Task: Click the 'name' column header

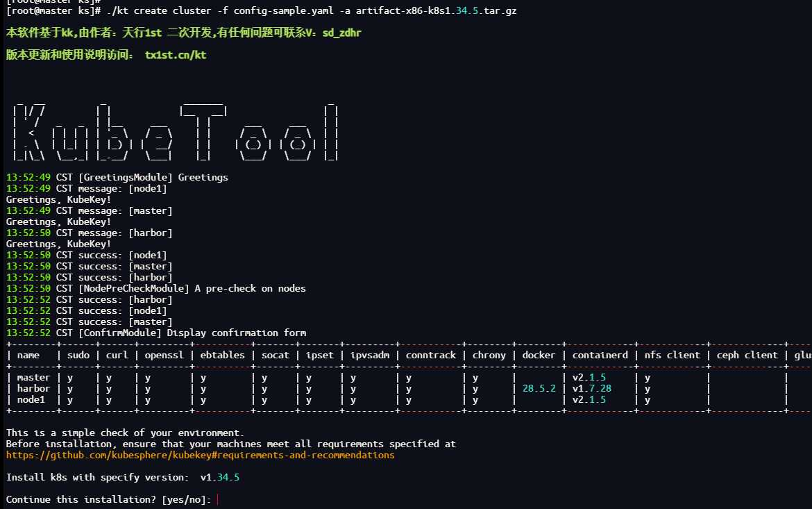Action: [x=28, y=355]
